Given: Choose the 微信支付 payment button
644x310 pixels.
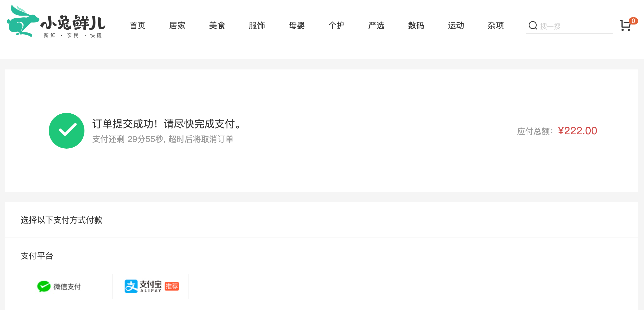Looking at the screenshot, I should coord(59,287).
